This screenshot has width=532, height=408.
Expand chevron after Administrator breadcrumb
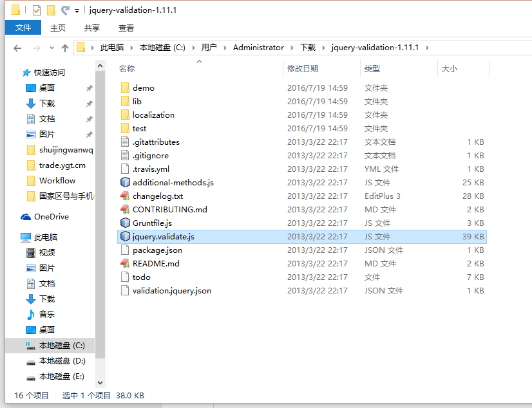point(292,48)
